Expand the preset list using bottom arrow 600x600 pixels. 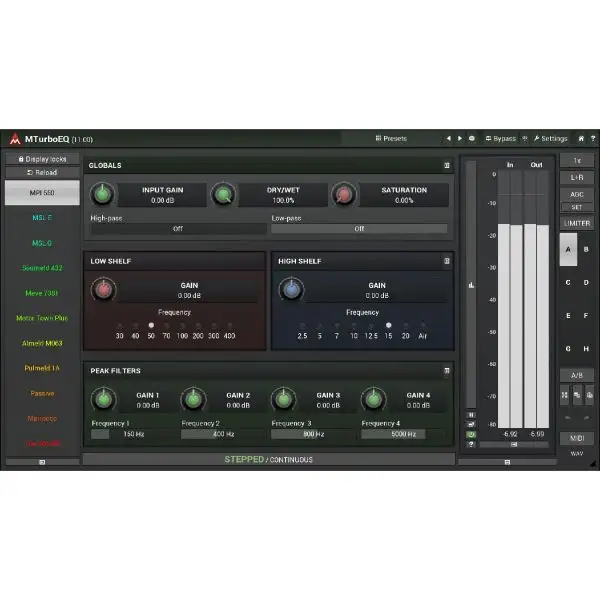(42, 462)
